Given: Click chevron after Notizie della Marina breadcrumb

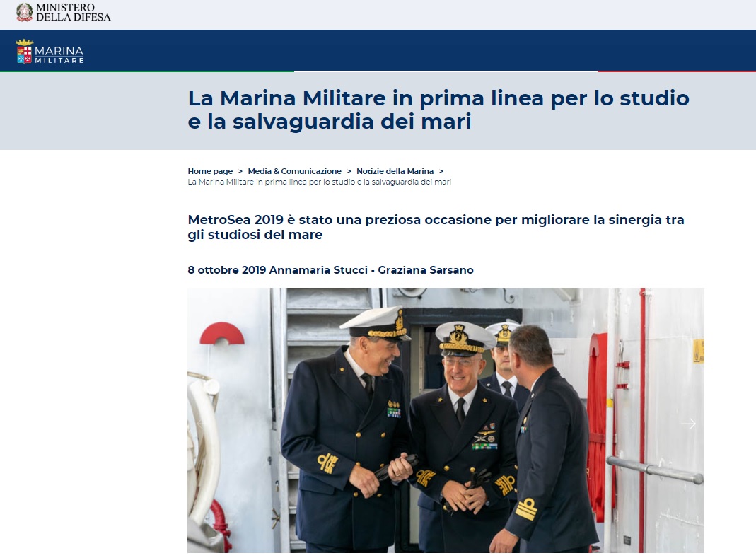Looking at the screenshot, I should click(x=441, y=171).
